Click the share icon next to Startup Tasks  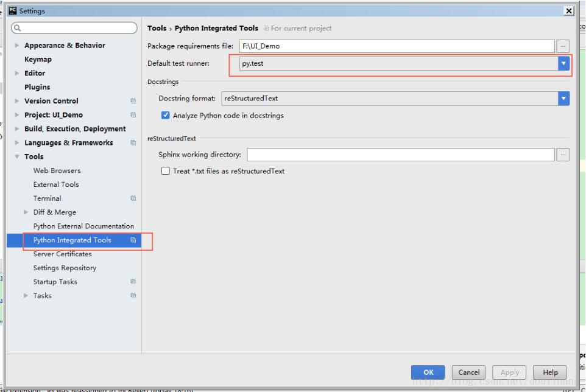(133, 281)
